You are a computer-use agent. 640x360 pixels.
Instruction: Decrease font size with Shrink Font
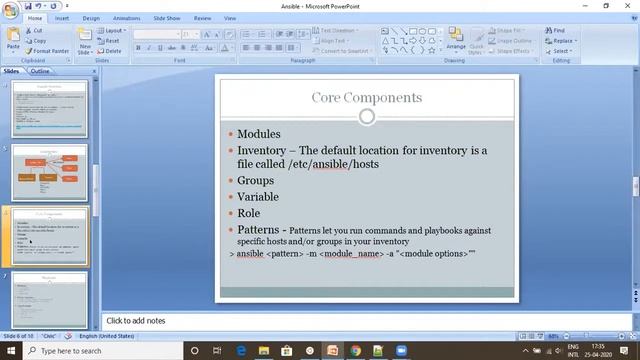click(217, 35)
